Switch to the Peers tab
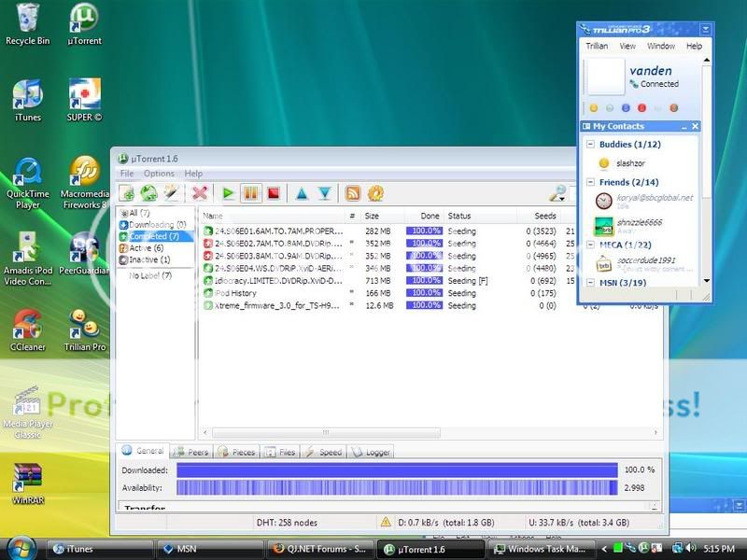Viewport: 747px width, 560px height. (x=192, y=452)
